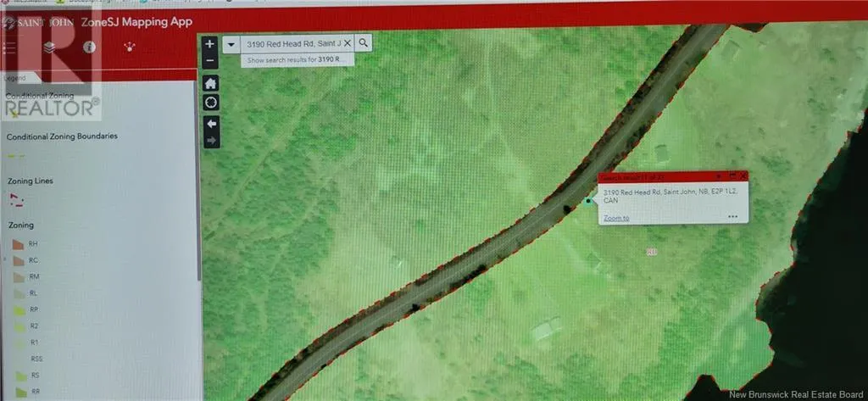Click the RR zoning swatch
Screen dimensions: 868x401
(x=21, y=393)
